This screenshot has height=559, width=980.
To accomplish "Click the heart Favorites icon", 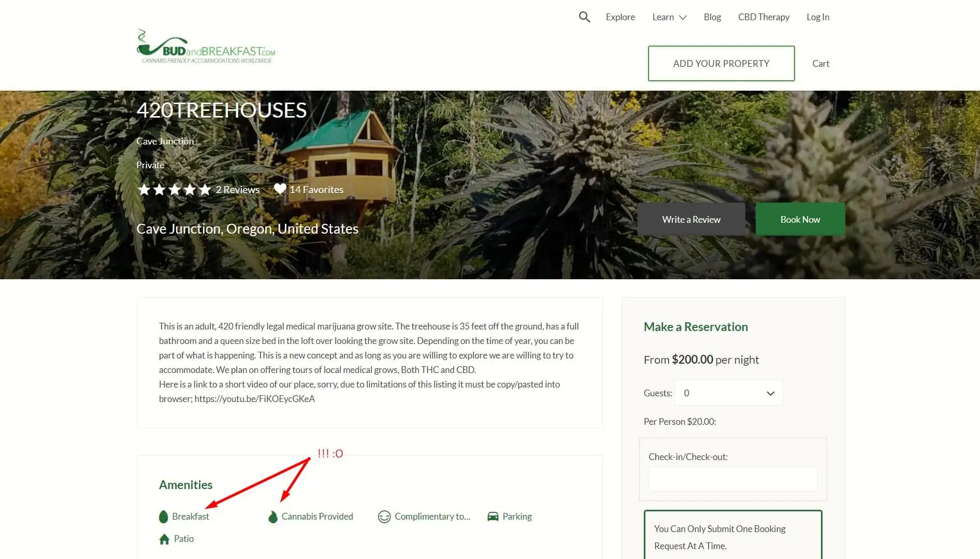I will [x=280, y=189].
